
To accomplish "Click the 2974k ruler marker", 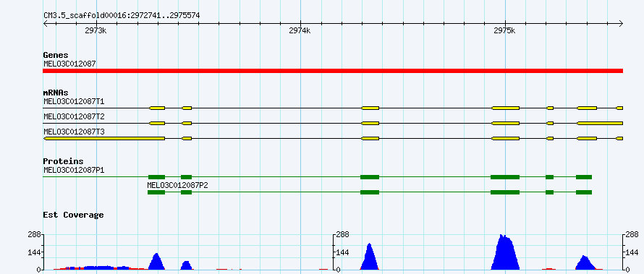I will 300,30.
